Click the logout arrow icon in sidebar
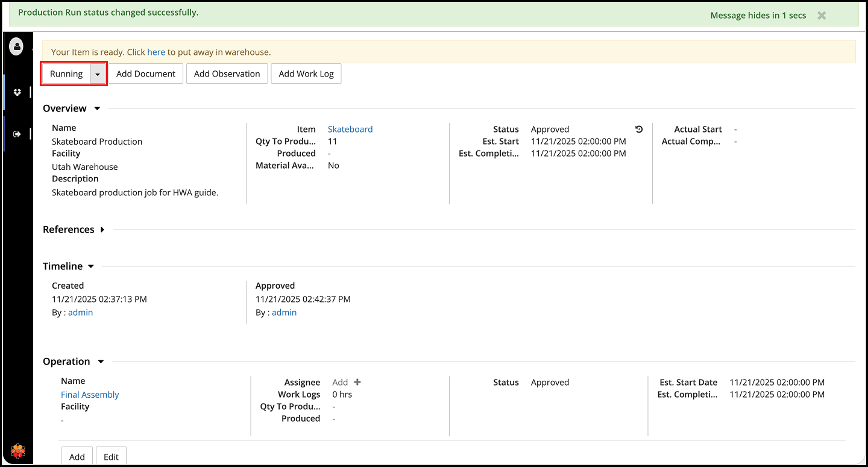This screenshot has height=467, width=868. coord(17,134)
